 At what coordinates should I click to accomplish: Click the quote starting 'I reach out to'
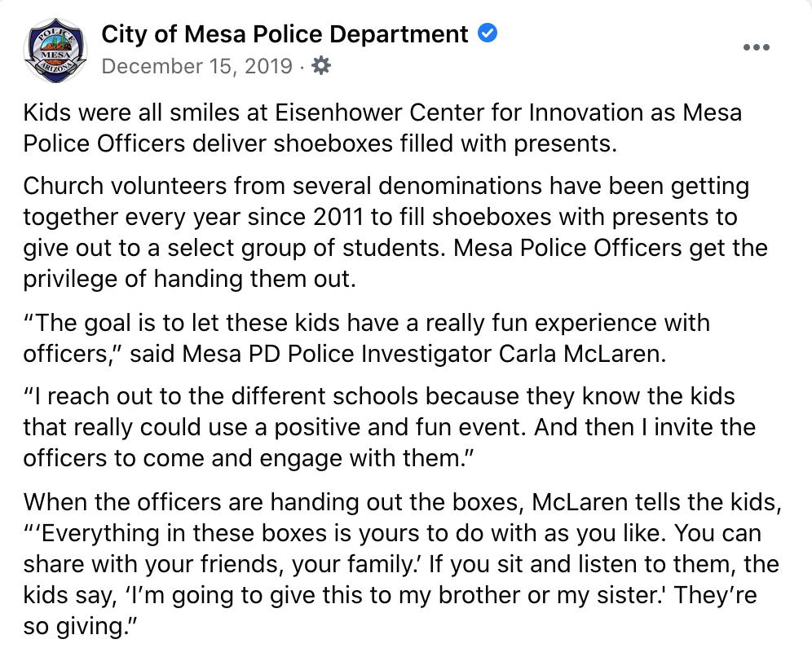(390, 427)
